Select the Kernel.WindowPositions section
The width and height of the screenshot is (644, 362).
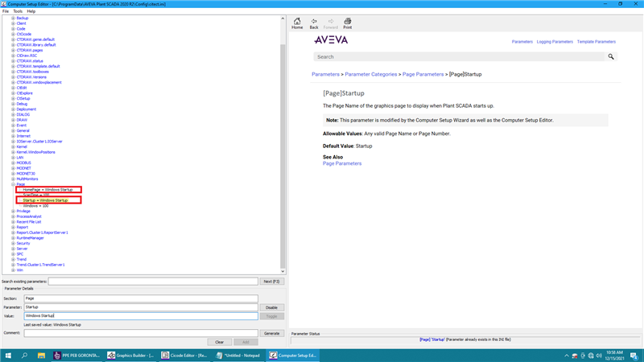pos(35,152)
